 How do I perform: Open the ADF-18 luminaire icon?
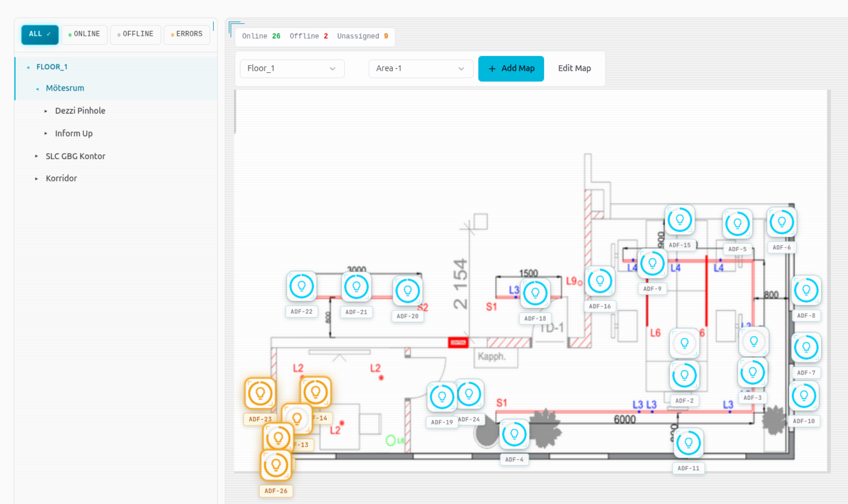pyautogui.click(x=535, y=293)
